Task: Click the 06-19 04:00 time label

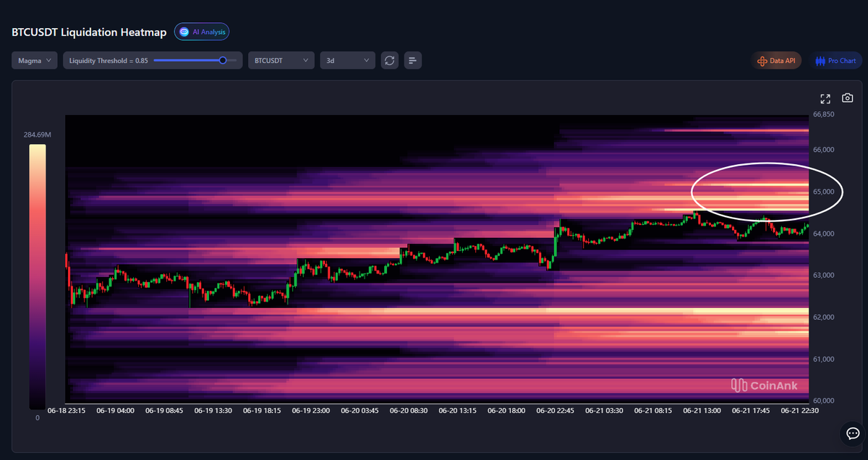Action: [115, 410]
